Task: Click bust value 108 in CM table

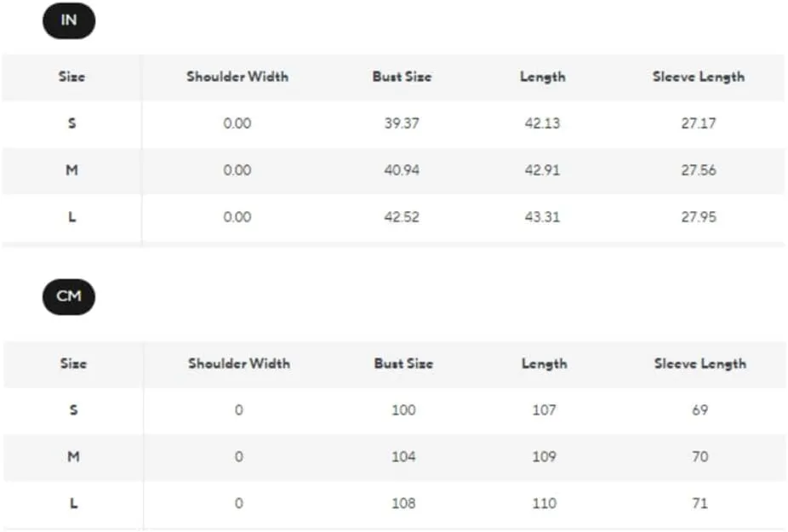Action: pyautogui.click(x=403, y=504)
